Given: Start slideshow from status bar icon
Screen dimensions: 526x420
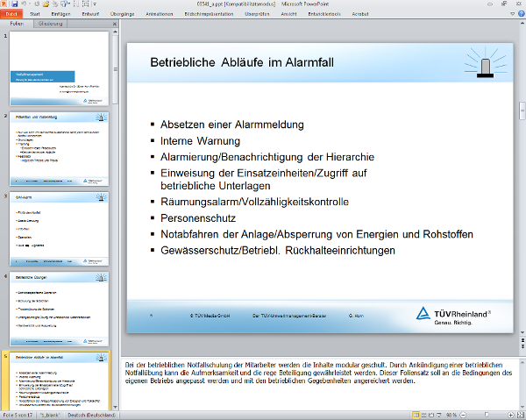Looking at the screenshot, I should click(438, 415).
